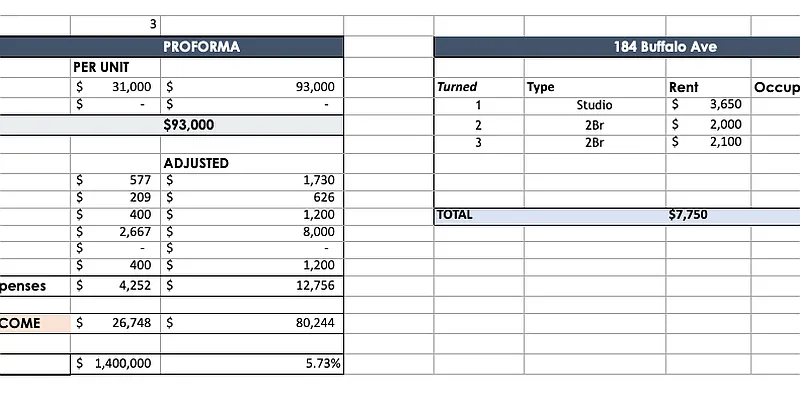Click the 1,400,000 price cell

(122, 364)
